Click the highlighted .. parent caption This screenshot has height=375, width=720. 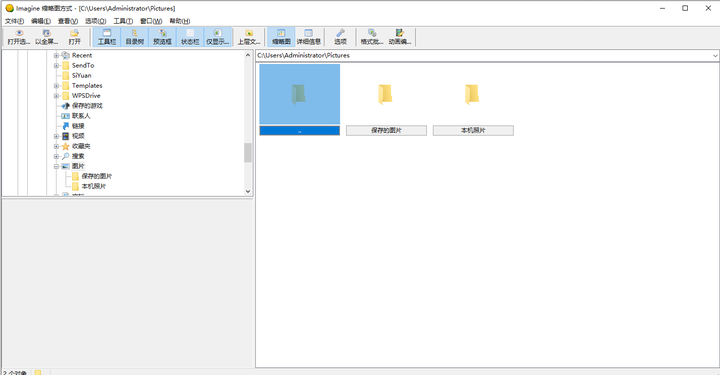pos(300,131)
